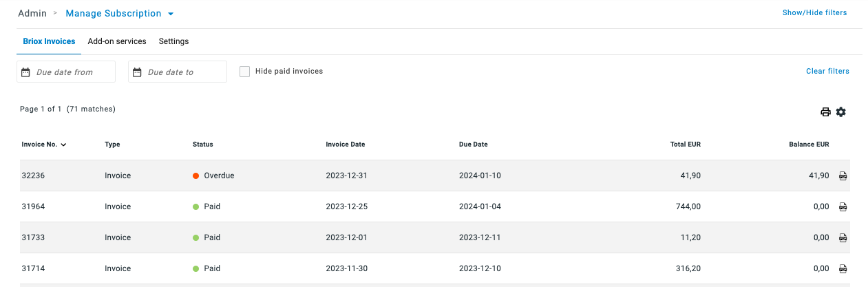Click due date 2023-12-11
Viewport: 868px width, 287px height.
click(480, 237)
